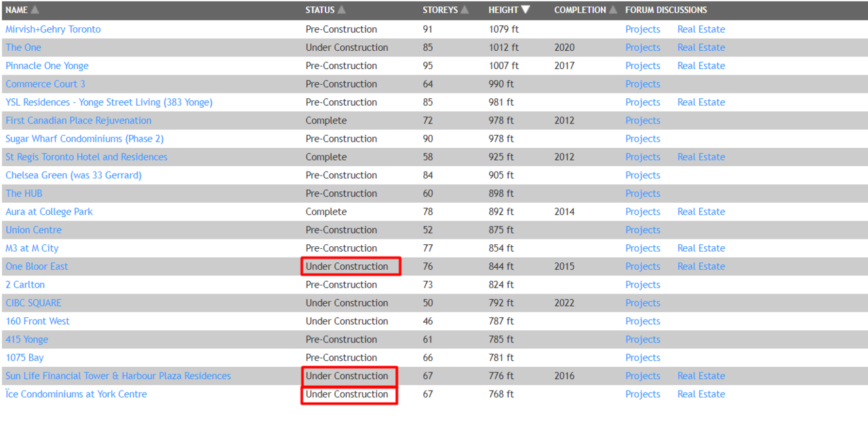Open Real Estate forum for One Bloor East
This screenshot has width=868, height=432.
click(701, 267)
